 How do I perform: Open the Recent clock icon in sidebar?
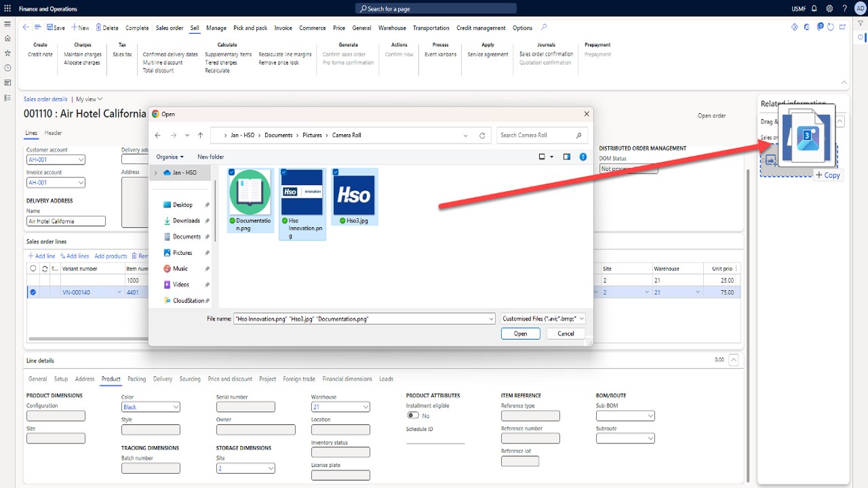coord(7,68)
